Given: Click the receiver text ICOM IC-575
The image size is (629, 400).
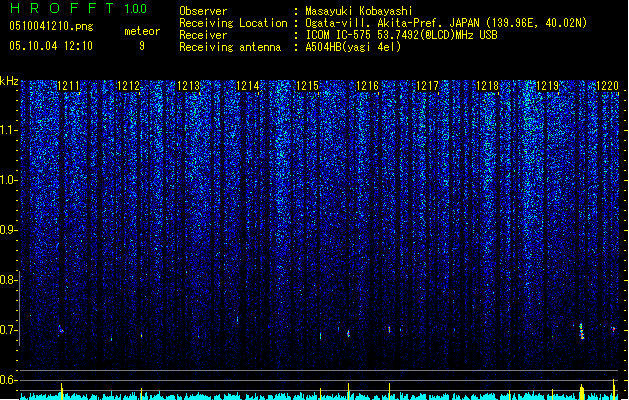Looking at the screenshot, I should tap(339, 35).
